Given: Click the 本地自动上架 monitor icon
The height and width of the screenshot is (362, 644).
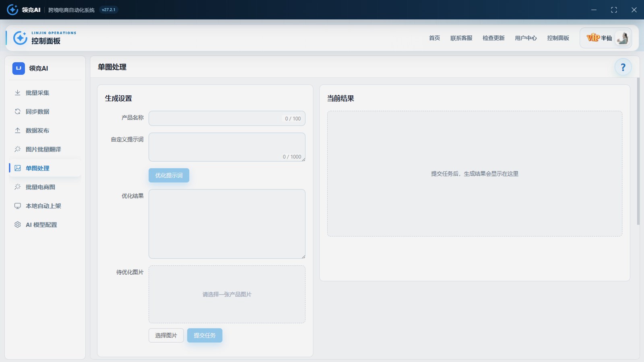Looking at the screenshot, I should point(18,206).
